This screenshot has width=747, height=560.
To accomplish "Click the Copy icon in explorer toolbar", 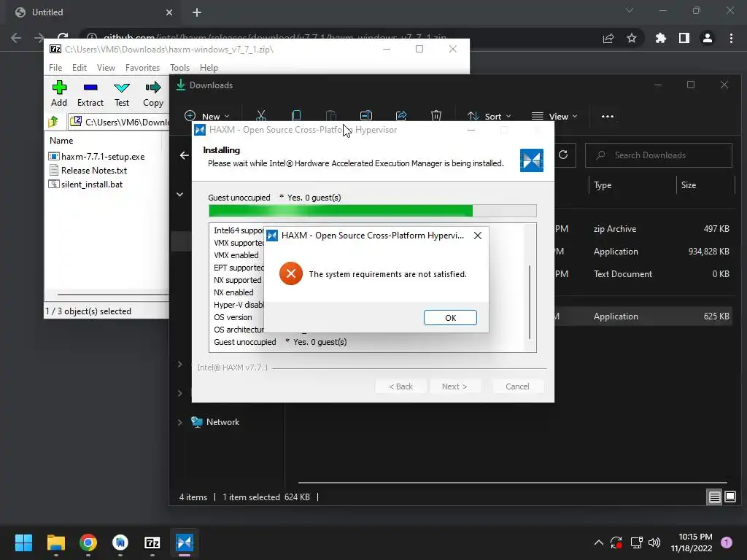I will pyautogui.click(x=296, y=116).
